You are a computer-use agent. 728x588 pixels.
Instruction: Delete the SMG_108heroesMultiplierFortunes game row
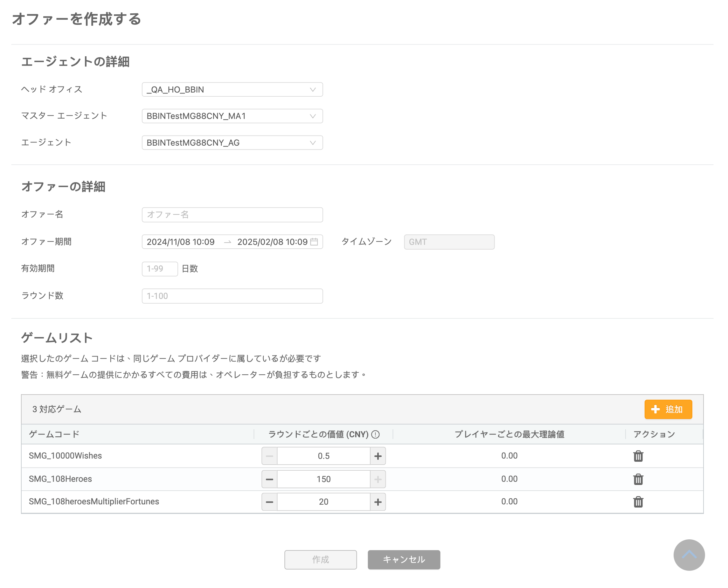pos(638,502)
